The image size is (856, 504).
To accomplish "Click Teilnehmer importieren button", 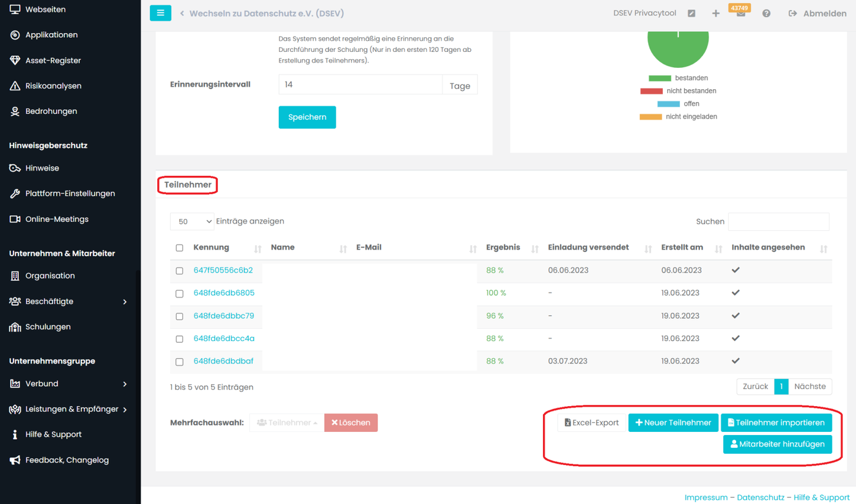I will pos(777,423).
